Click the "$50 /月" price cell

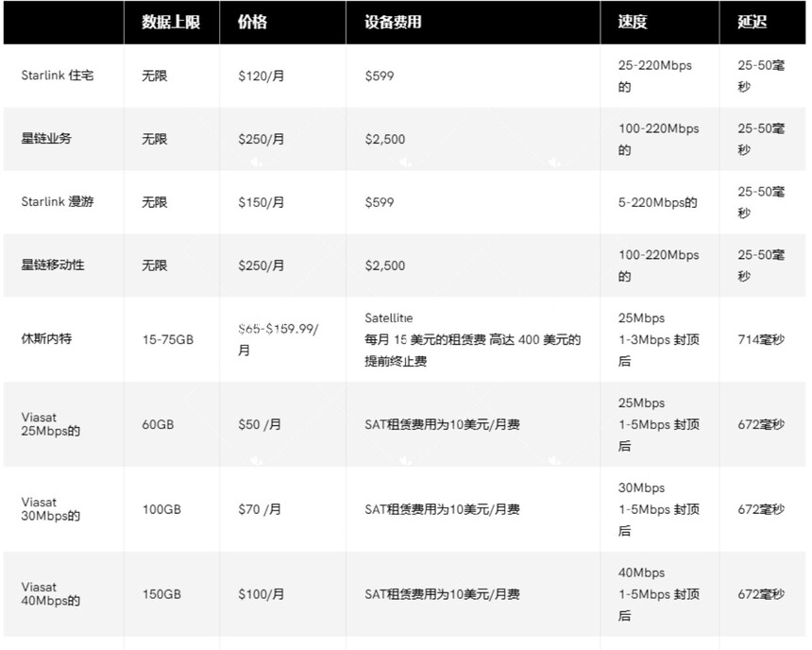pyautogui.click(x=260, y=425)
